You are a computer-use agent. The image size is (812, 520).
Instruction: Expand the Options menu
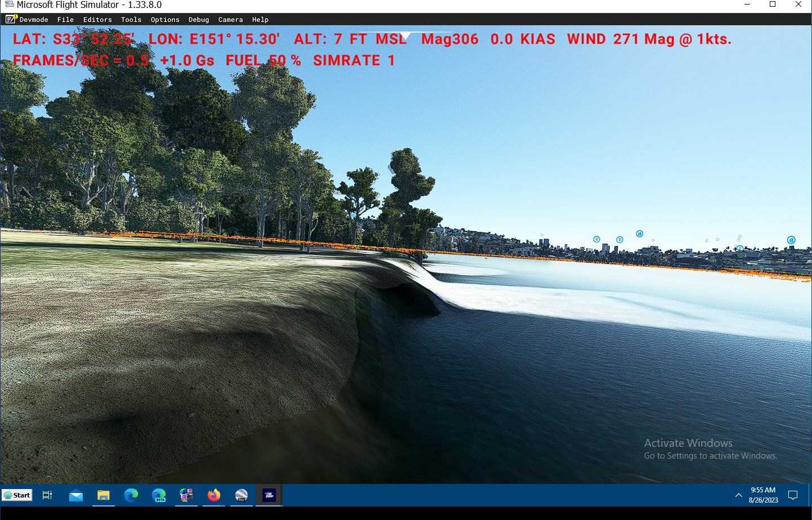tap(165, 20)
